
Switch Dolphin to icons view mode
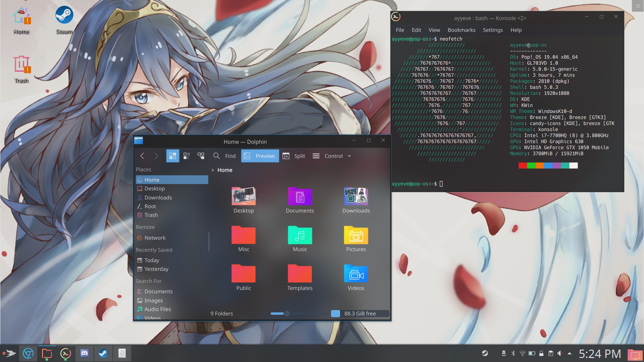coord(173,156)
